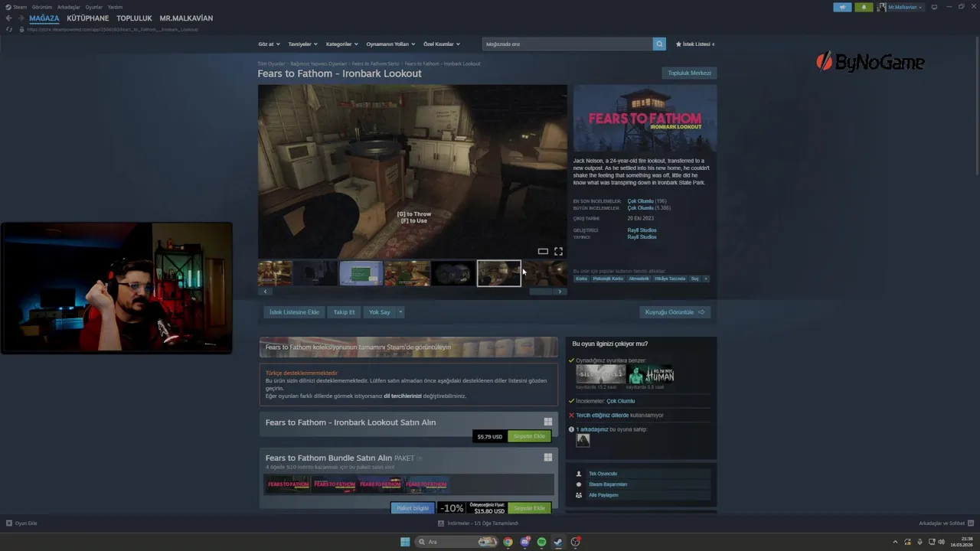Open the Yardım menu
Image resolution: width=980 pixels, height=551 pixels.
[115, 7]
